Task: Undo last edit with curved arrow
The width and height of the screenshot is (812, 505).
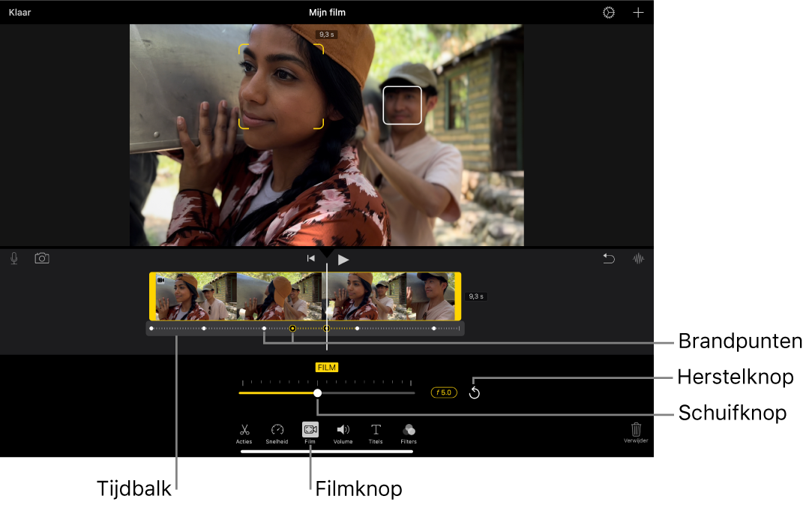Action: (609, 258)
